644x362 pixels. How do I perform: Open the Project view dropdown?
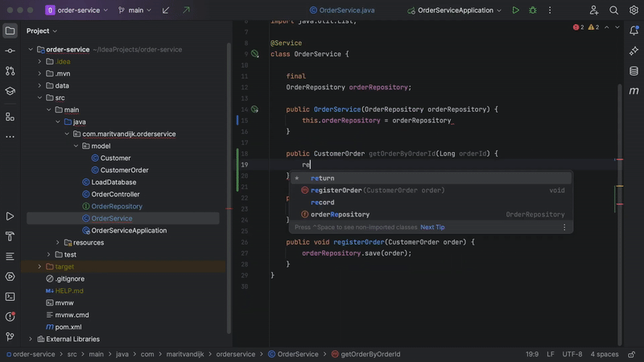[x=42, y=31]
